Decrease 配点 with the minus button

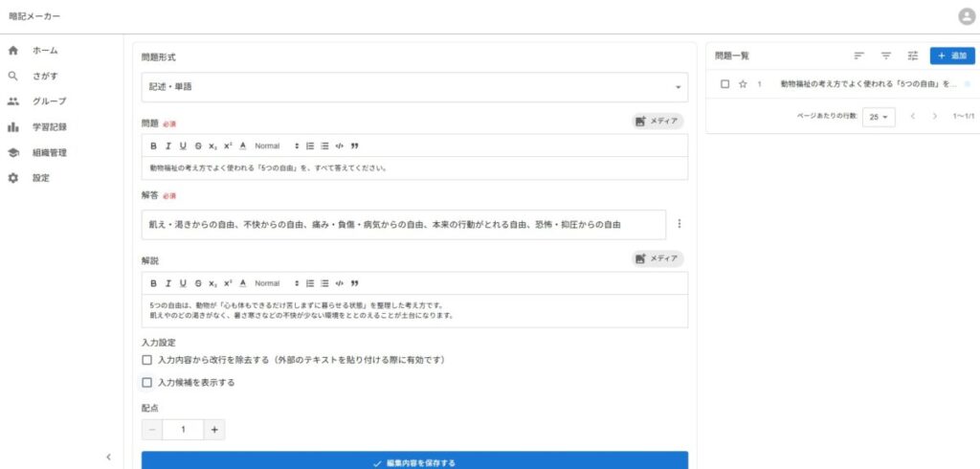click(x=152, y=430)
